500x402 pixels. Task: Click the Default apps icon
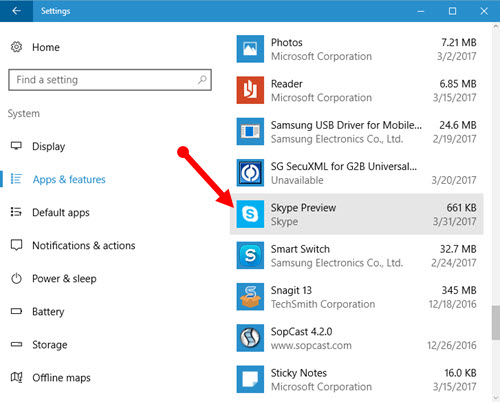[x=16, y=212]
